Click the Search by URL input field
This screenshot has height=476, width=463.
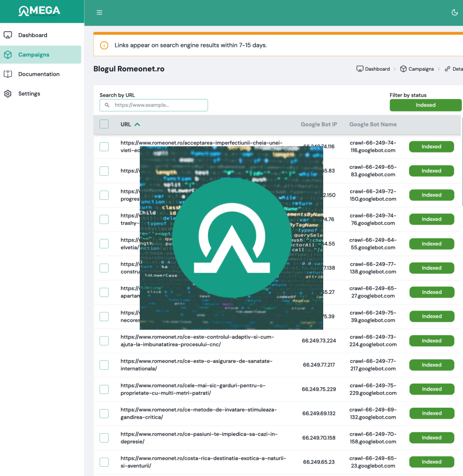(159, 106)
